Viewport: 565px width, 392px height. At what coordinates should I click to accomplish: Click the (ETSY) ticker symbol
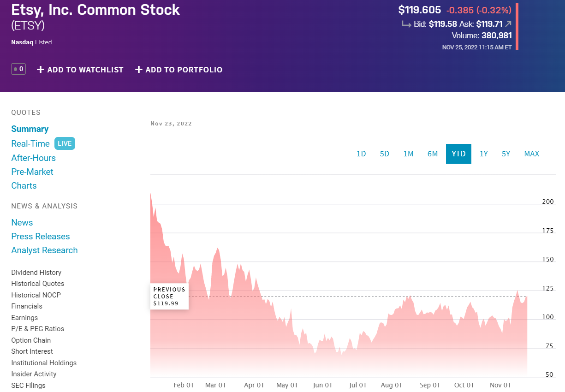tap(28, 26)
